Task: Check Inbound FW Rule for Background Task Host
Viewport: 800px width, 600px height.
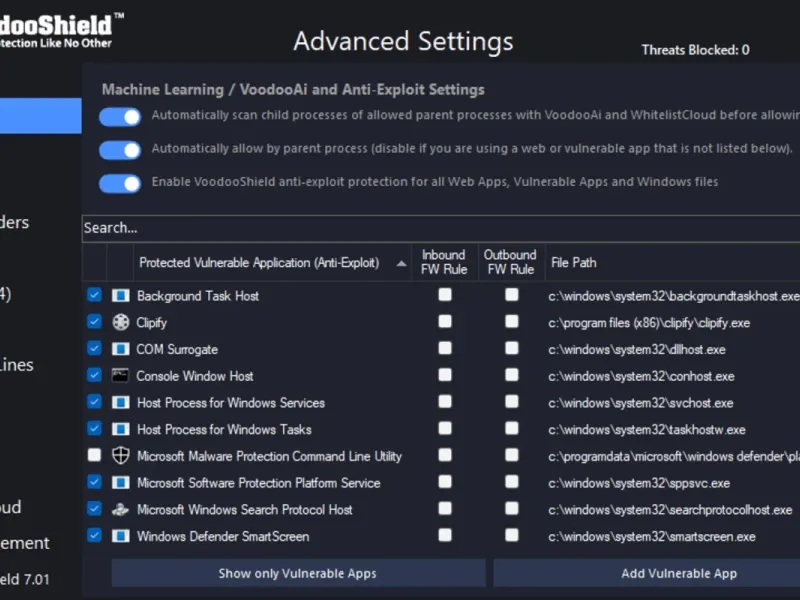Action: point(445,295)
